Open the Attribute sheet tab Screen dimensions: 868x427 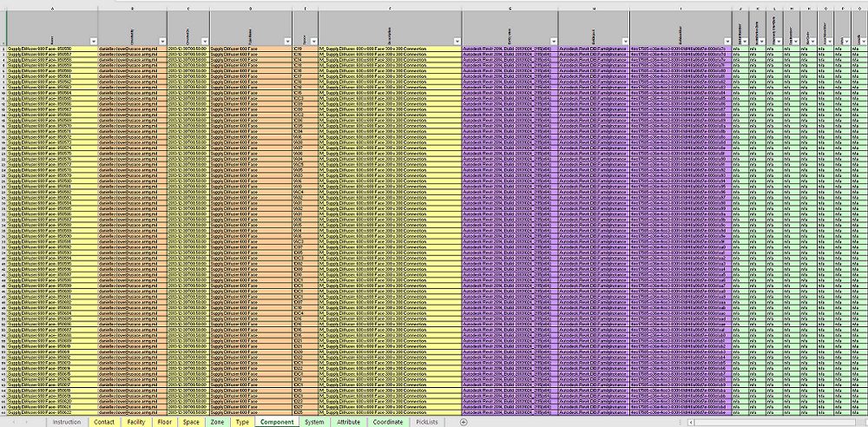coord(348,422)
